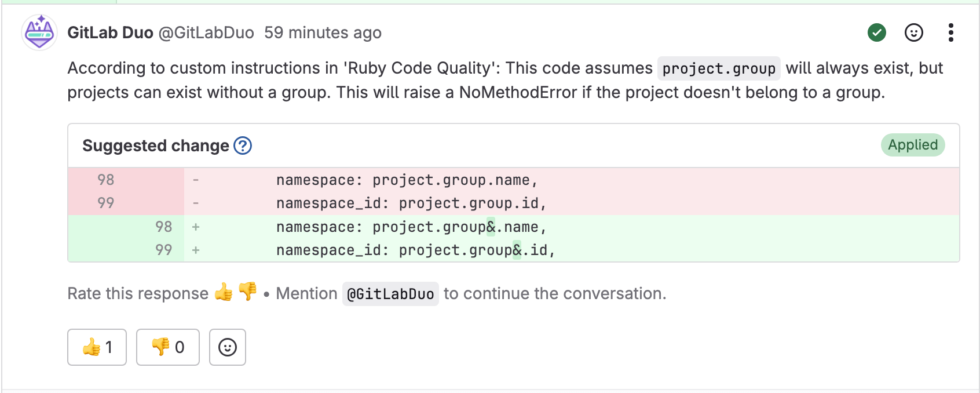Select the highlighted project.group code snippet
The height and width of the screenshot is (393, 980).
(720, 68)
